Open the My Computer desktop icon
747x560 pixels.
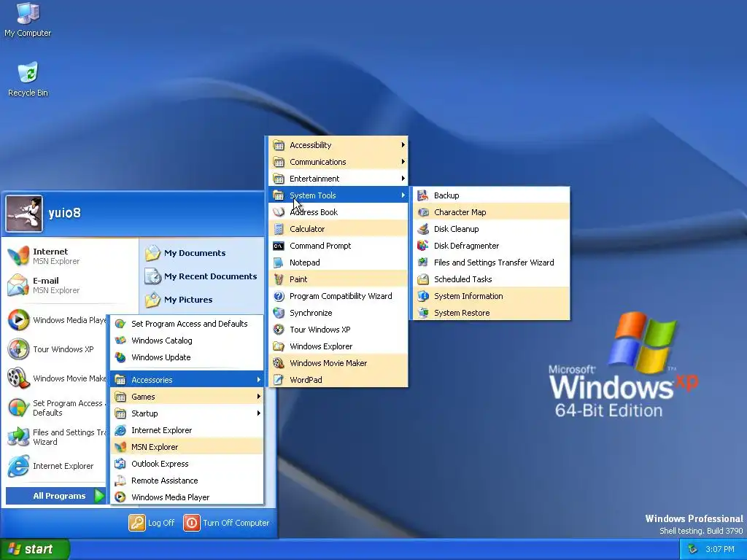[28, 19]
